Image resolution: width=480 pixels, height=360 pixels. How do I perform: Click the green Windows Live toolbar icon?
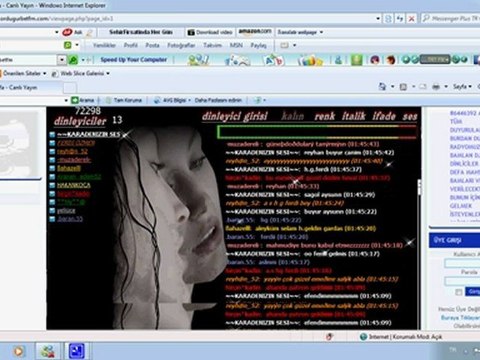68,45
